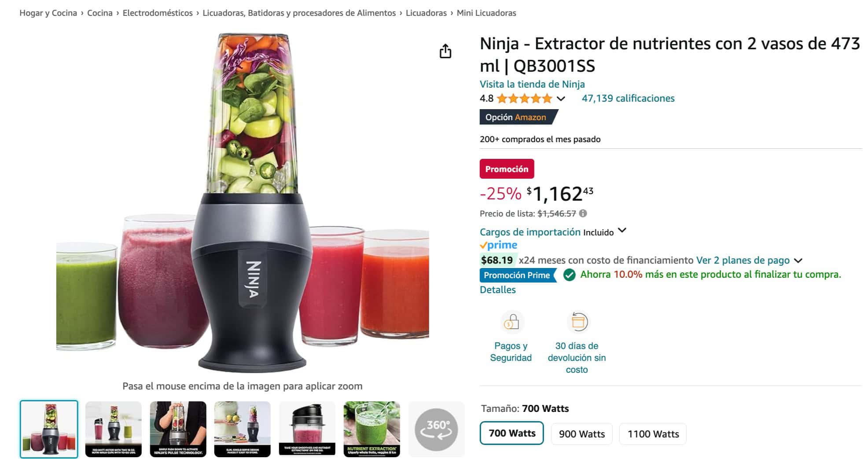The width and height of the screenshot is (868, 459).
Task: Select the green smoothie Nutrient Extraction thumbnail
Action: pos(372,429)
